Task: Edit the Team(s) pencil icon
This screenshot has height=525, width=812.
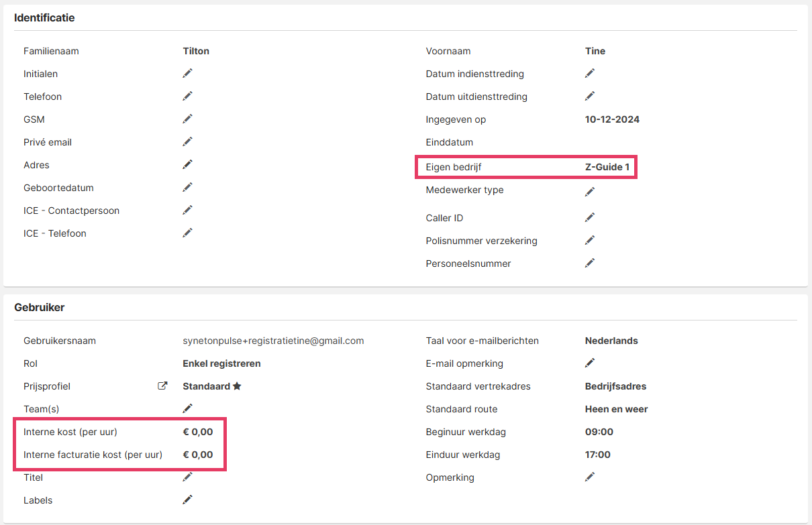Action: [x=188, y=408]
